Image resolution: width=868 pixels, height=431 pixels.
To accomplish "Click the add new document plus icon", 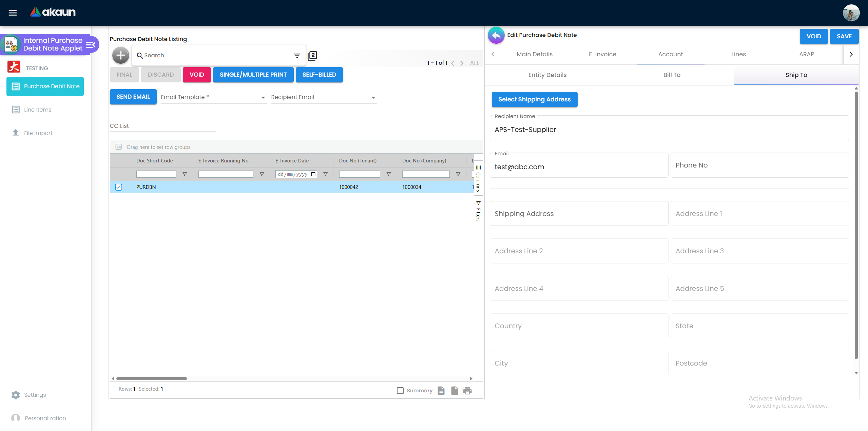I will pyautogui.click(x=121, y=55).
